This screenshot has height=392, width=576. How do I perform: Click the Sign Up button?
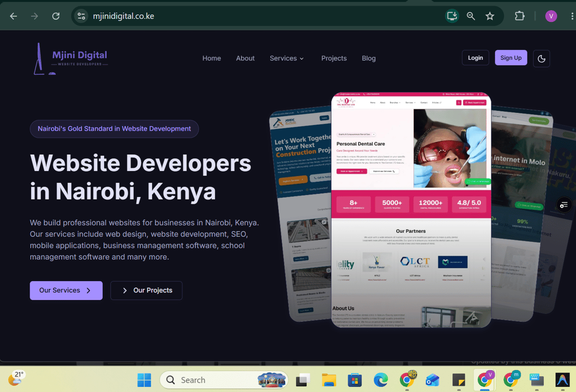[x=511, y=58]
